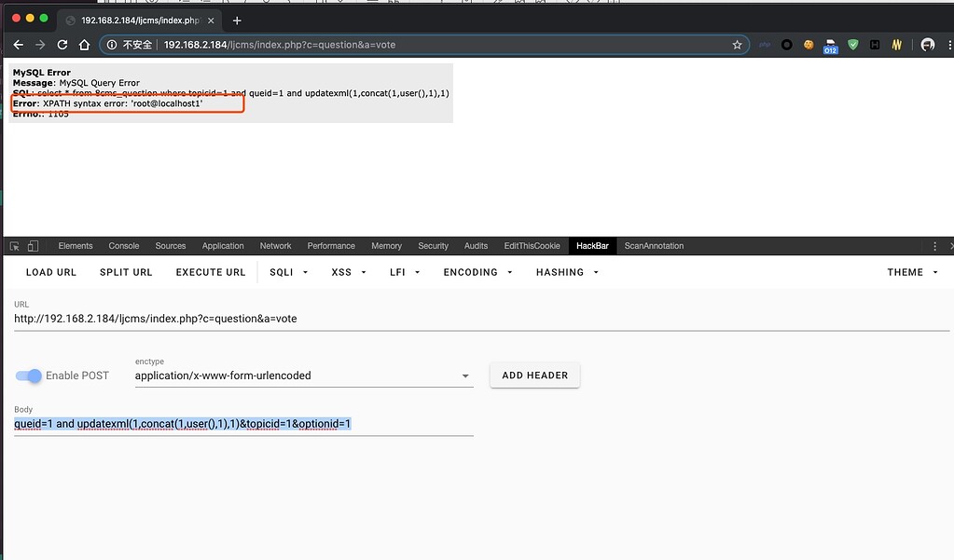Click the inspect element picker icon
Viewport: 954px width, 560px height.
15,246
